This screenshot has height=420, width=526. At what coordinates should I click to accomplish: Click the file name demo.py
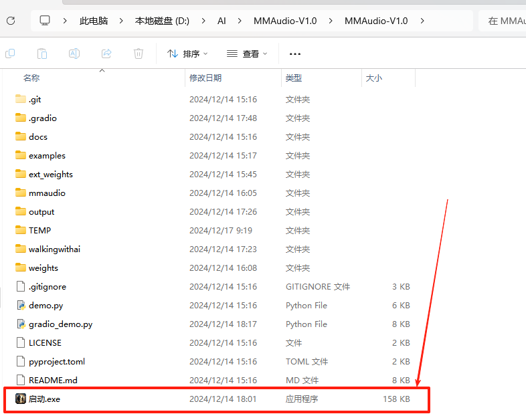(46, 306)
